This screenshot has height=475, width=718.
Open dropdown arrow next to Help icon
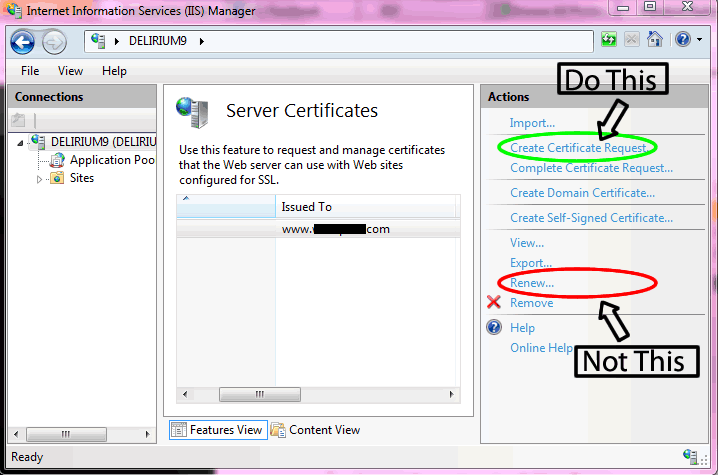click(x=698, y=41)
